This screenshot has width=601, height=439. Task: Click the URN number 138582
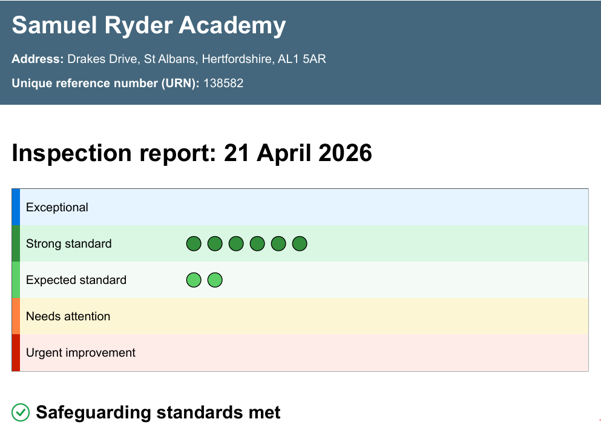coord(223,83)
